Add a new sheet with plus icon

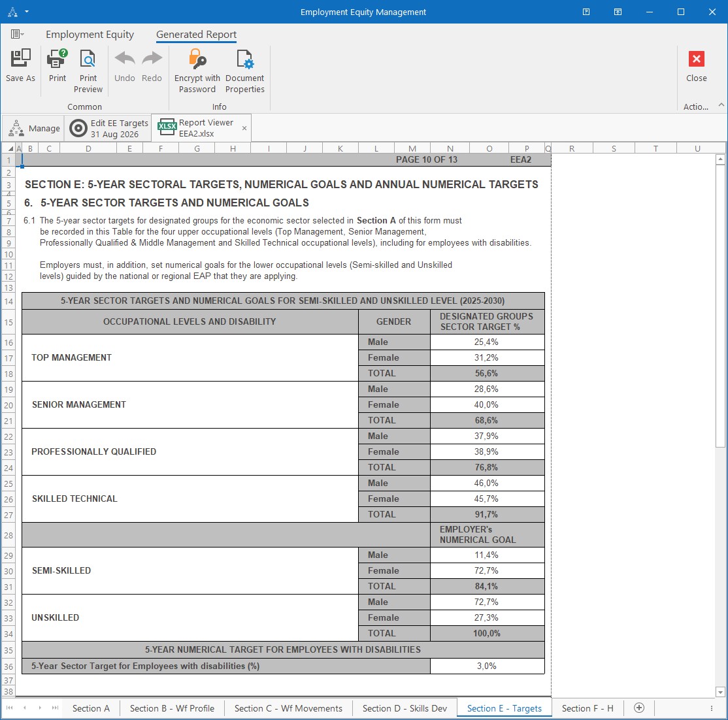pyautogui.click(x=639, y=708)
